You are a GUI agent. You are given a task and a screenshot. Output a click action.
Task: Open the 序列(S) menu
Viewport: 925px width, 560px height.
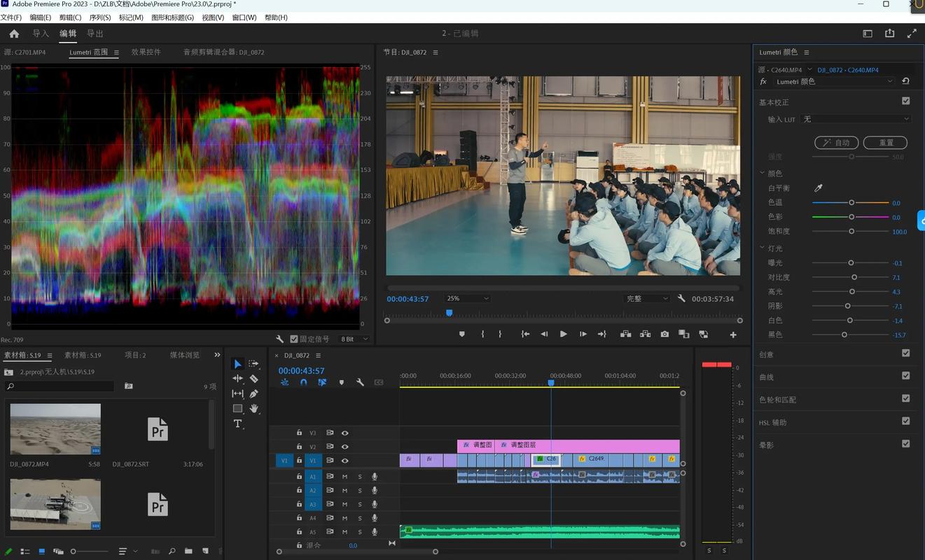tap(100, 17)
